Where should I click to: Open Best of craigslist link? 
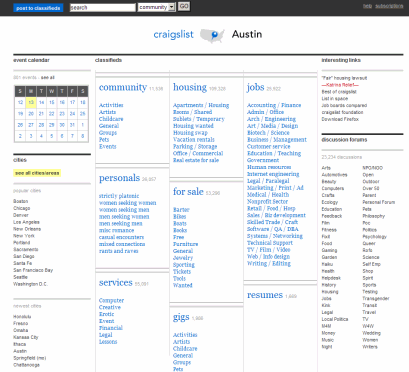pos(339,92)
